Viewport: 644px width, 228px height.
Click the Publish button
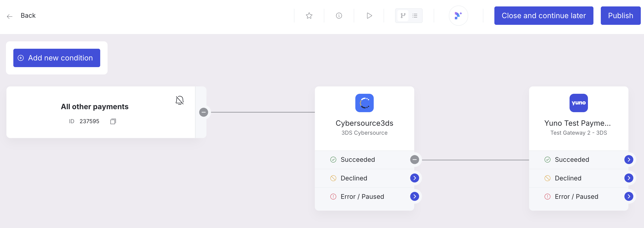point(621,15)
